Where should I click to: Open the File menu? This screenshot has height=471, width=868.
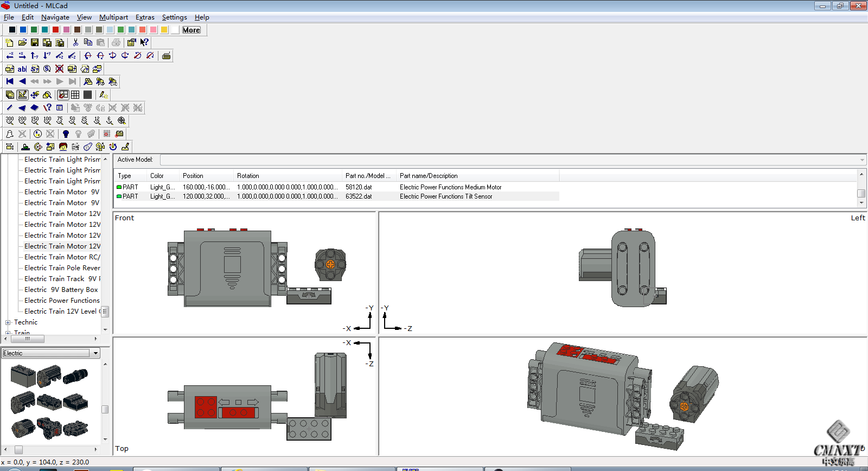9,17
